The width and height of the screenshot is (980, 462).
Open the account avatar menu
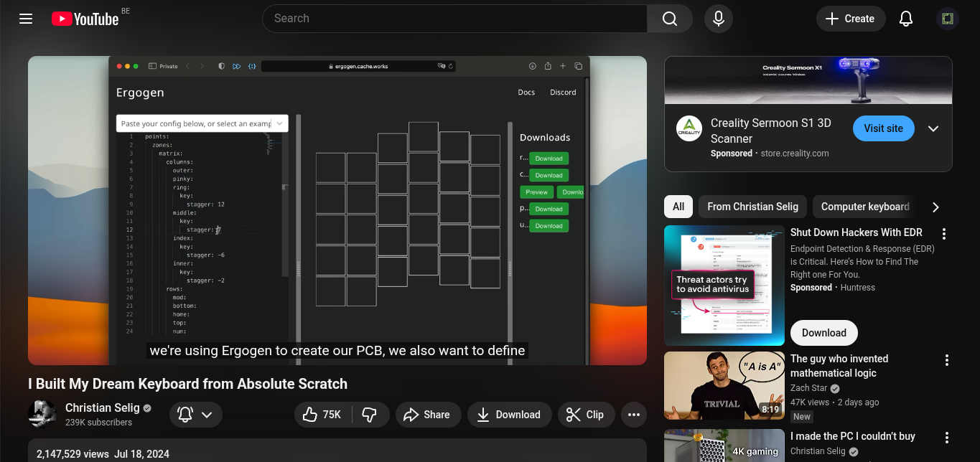point(947,19)
